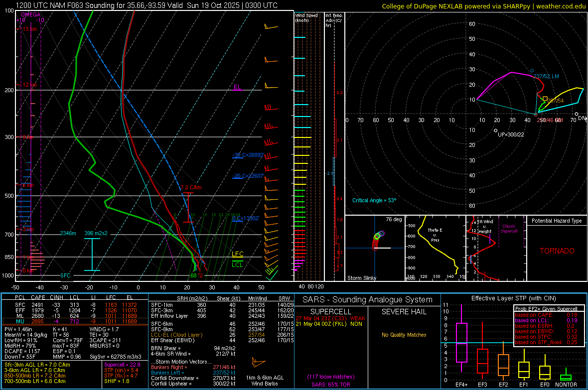This screenshot has width=588, height=390.
Task: Click the 'PW = 1.46in' value
Action: tap(19, 329)
